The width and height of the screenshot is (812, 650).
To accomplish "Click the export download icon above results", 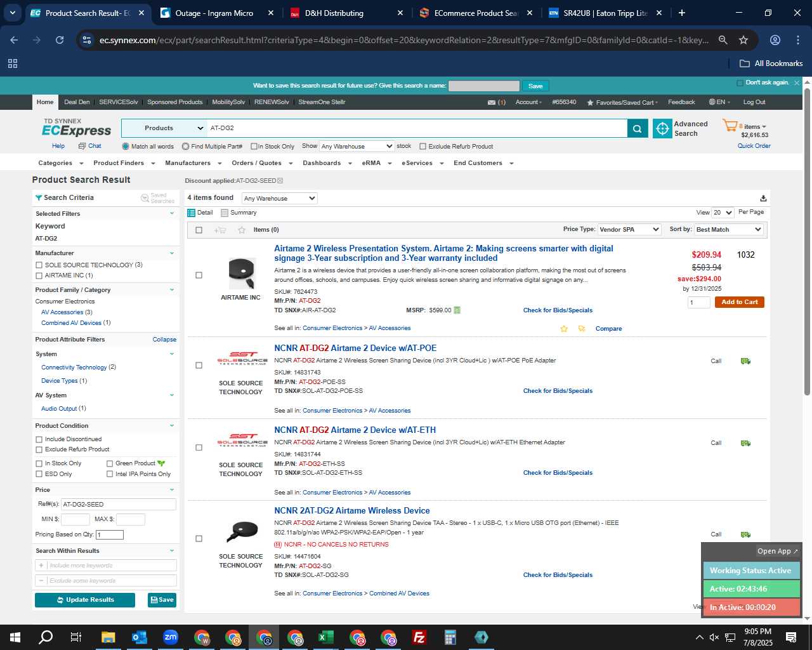I will [763, 199].
